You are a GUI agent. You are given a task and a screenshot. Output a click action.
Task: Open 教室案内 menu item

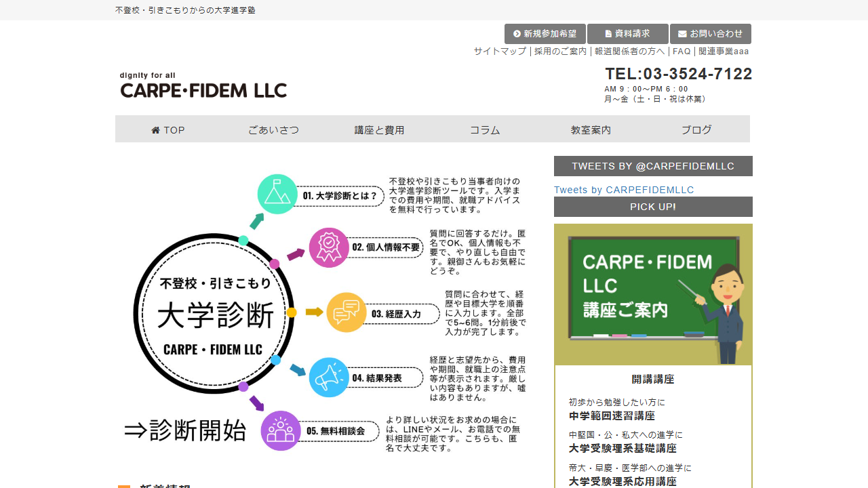591,129
